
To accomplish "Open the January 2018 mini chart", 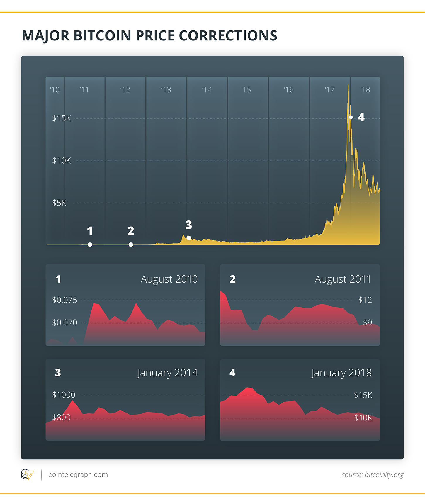I will (300, 400).
